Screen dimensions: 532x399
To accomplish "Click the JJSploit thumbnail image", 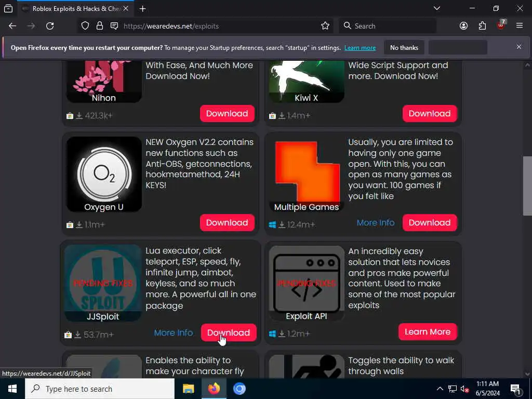I will 103,283.
